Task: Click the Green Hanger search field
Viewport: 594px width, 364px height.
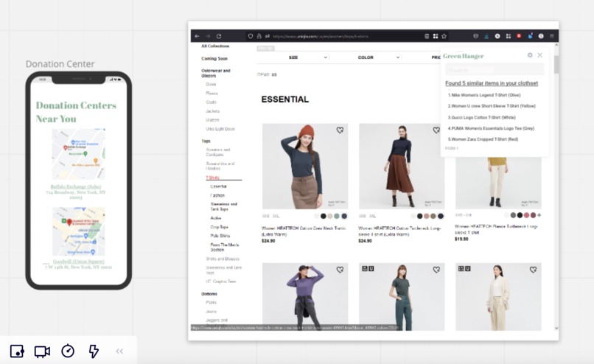Action: (495, 70)
